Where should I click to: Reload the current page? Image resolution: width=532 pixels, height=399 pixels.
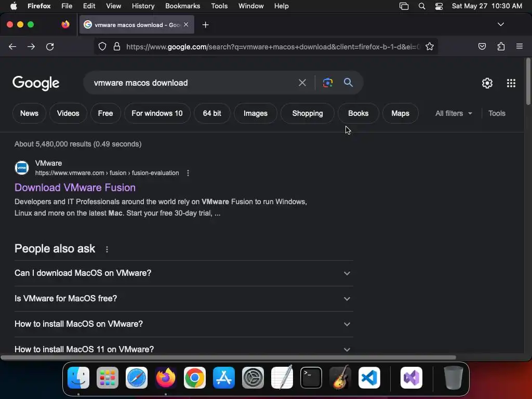pyautogui.click(x=50, y=46)
